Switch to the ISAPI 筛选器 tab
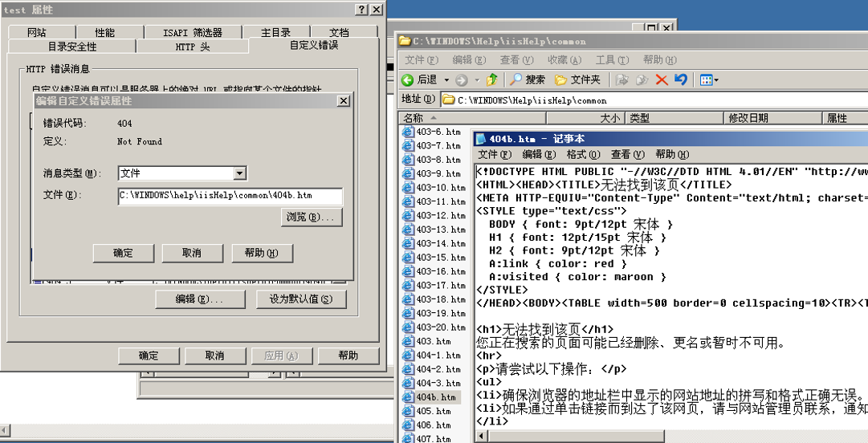Screen dimensions: 868x443 [193, 33]
